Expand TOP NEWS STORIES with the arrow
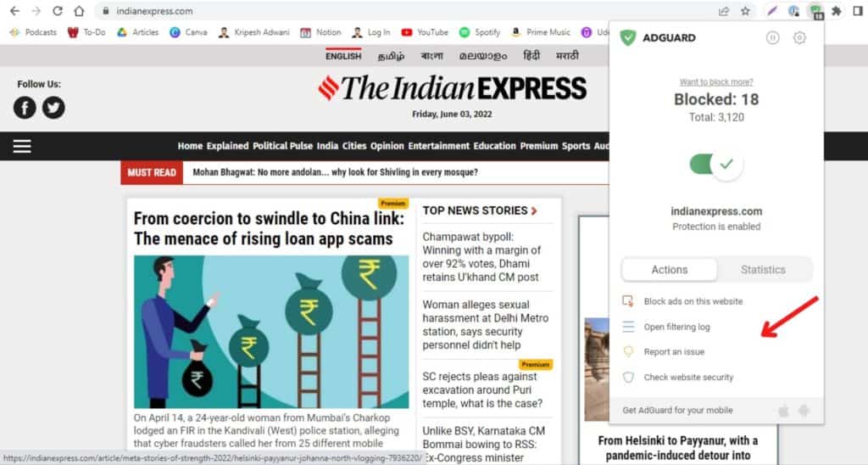Screen dimensions: 868x465 [x=534, y=211]
